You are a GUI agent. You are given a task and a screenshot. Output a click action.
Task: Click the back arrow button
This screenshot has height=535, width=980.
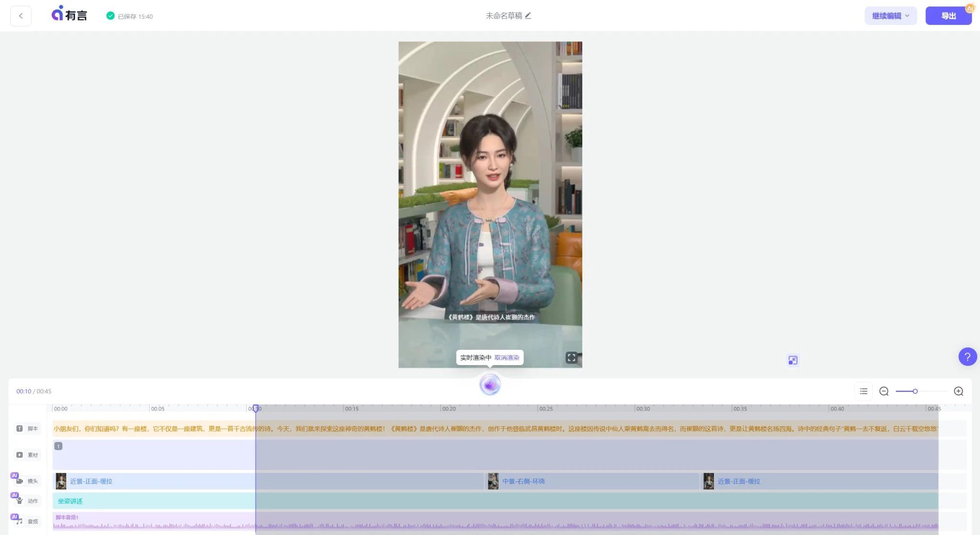click(21, 16)
